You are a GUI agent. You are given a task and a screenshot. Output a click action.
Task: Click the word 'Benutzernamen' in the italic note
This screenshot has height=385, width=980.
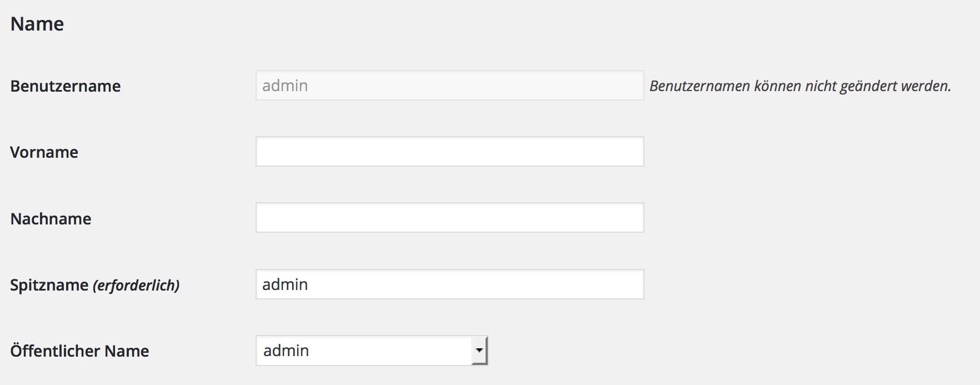700,86
